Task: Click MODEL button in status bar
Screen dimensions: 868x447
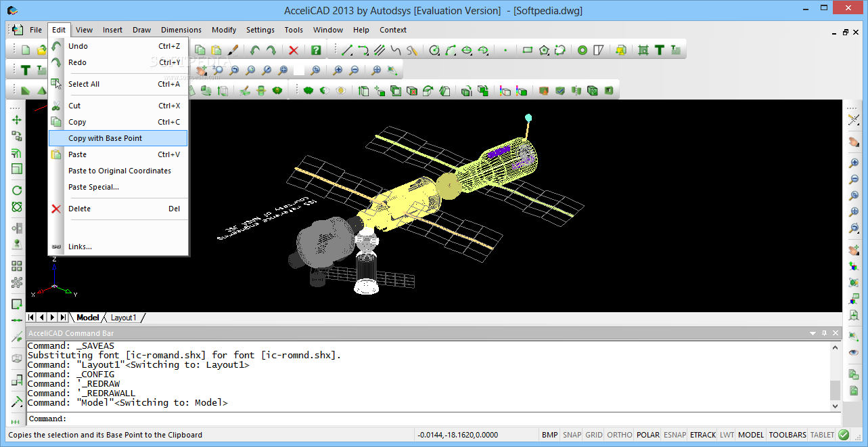Action: pos(751,435)
